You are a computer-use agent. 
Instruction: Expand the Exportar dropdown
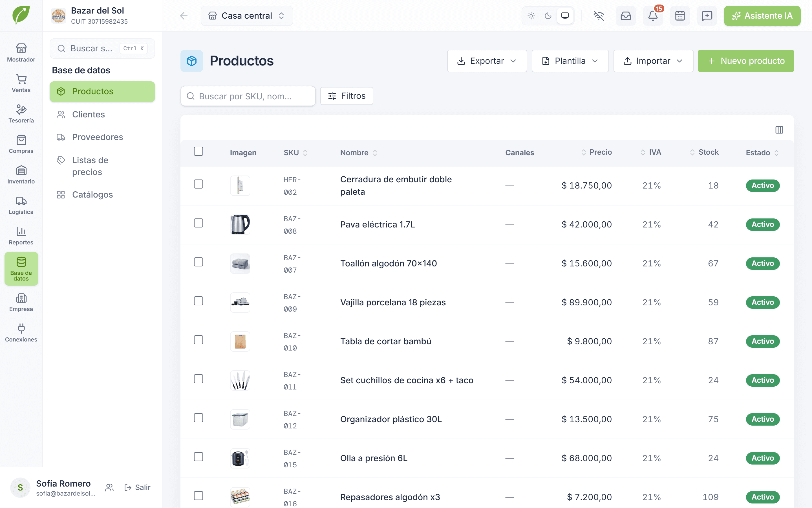click(x=487, y=61)
